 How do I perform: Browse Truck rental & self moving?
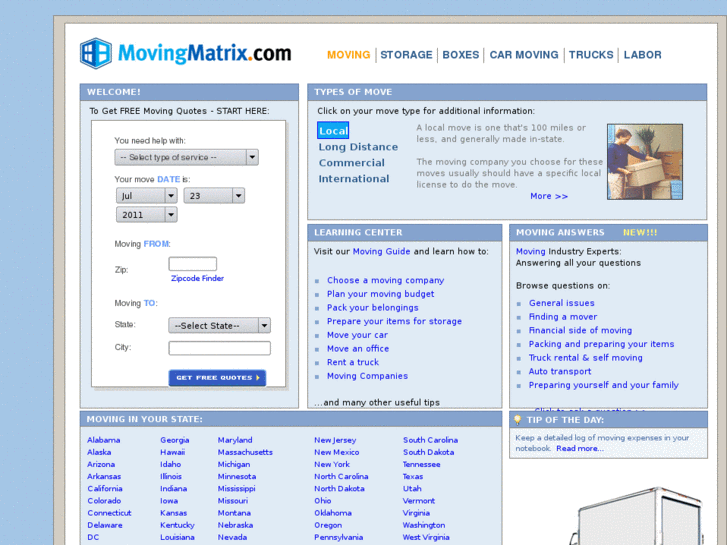point(586,358)
